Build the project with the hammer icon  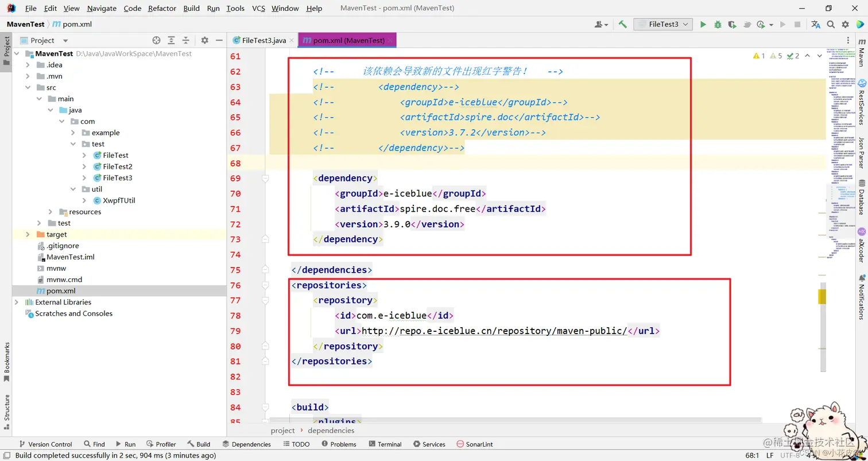click(x=622, y=24)
